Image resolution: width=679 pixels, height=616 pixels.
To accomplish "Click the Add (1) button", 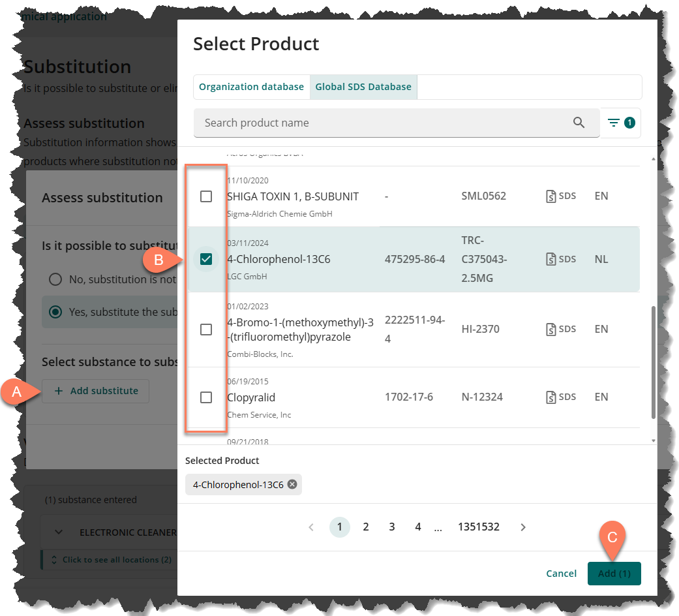I will point(614,574).
